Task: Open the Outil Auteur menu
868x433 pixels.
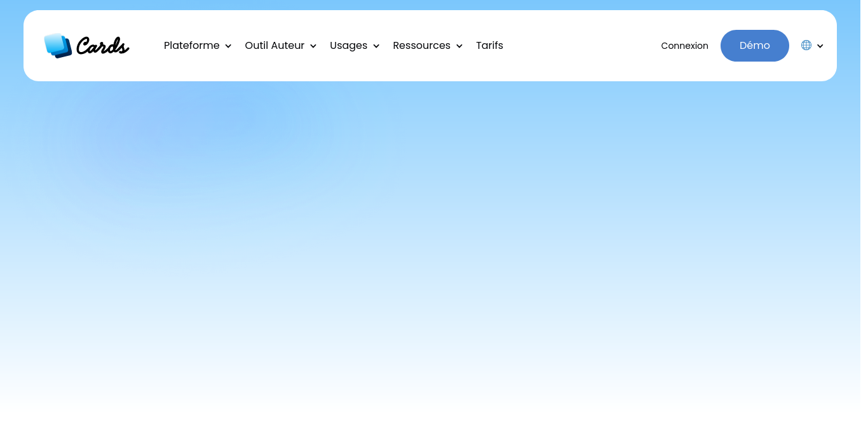Action: click(x=275, y=46)
